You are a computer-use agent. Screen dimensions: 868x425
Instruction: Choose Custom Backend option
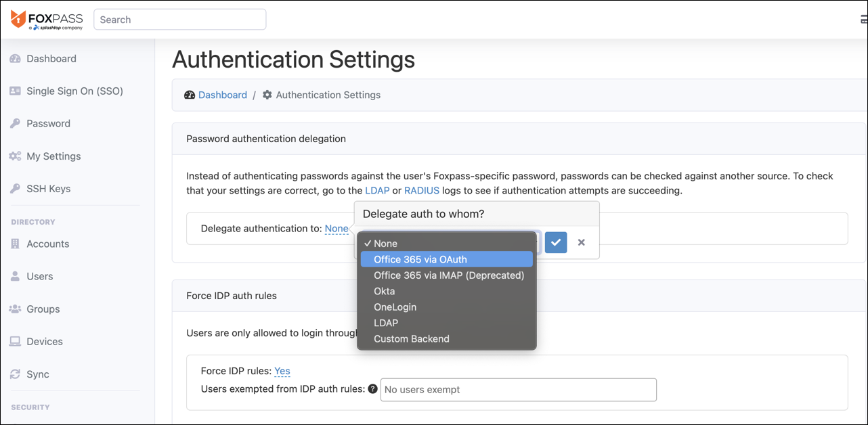coord(447,339)
